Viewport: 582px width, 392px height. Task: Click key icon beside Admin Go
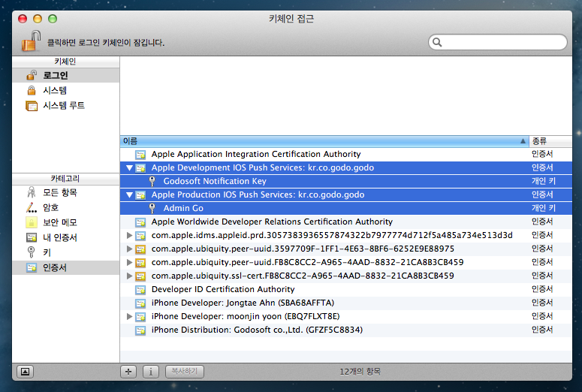(x=152, y=208)
